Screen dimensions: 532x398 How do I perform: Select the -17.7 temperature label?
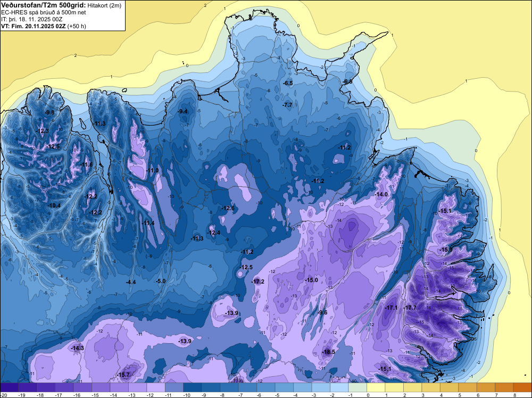click(410, 308)
